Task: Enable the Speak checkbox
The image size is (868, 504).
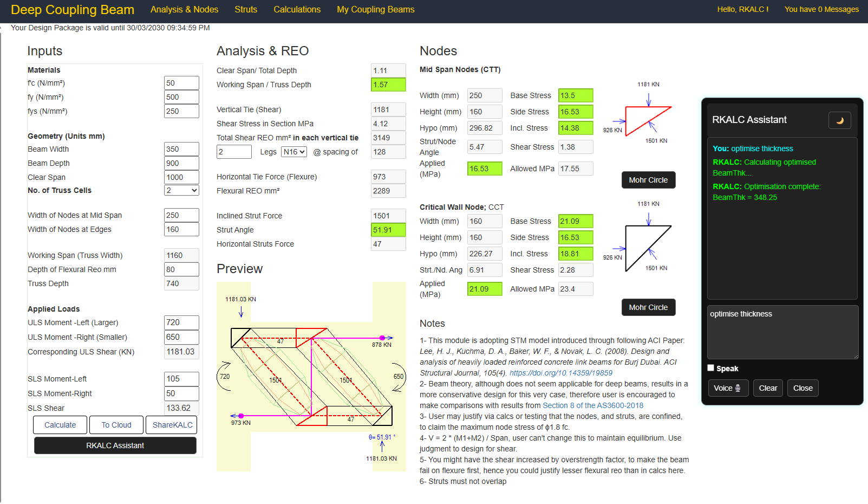Action: [711, 368]
